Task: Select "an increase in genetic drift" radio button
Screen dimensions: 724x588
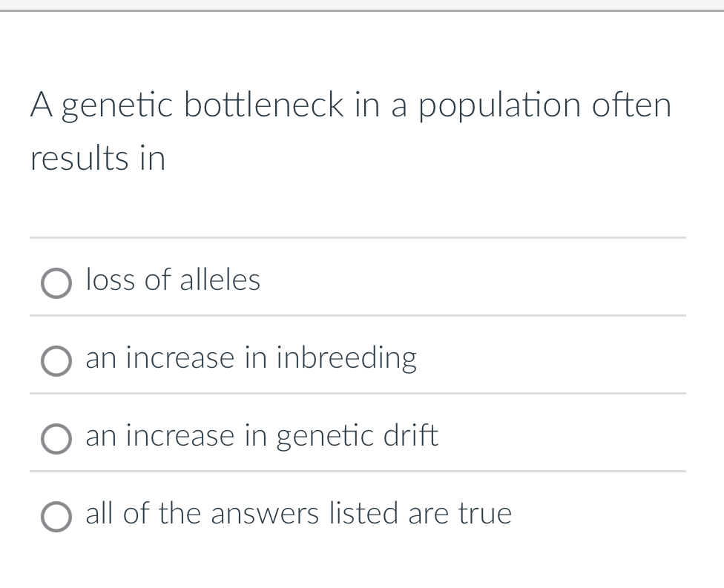Action: (56, 439)
